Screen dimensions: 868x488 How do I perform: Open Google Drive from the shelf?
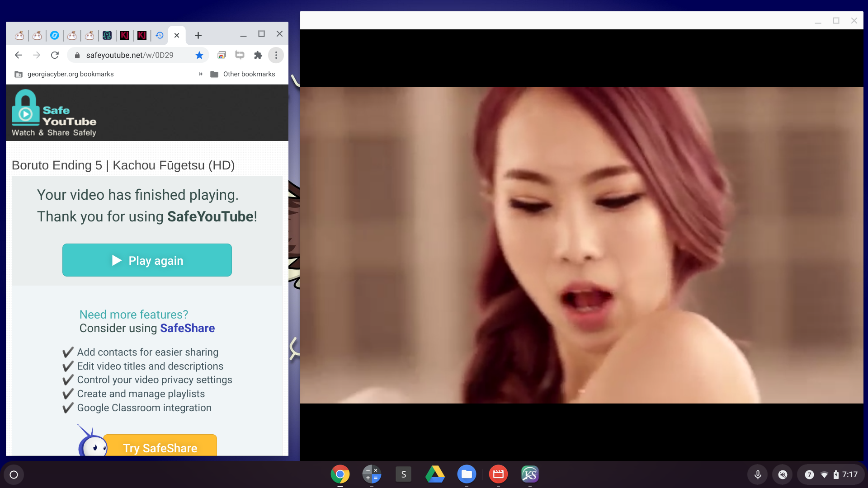(x=435, y=474)
